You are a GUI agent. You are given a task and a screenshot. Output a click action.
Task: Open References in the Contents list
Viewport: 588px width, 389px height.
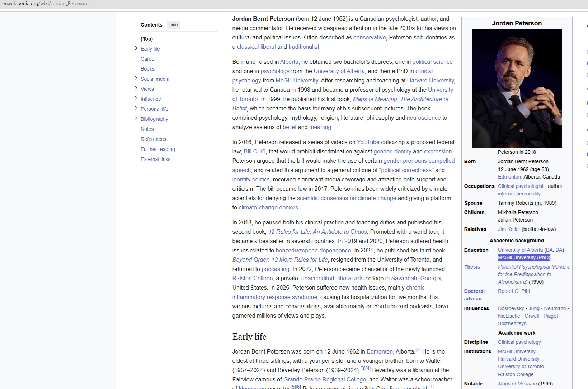click(x=153, y=139)
